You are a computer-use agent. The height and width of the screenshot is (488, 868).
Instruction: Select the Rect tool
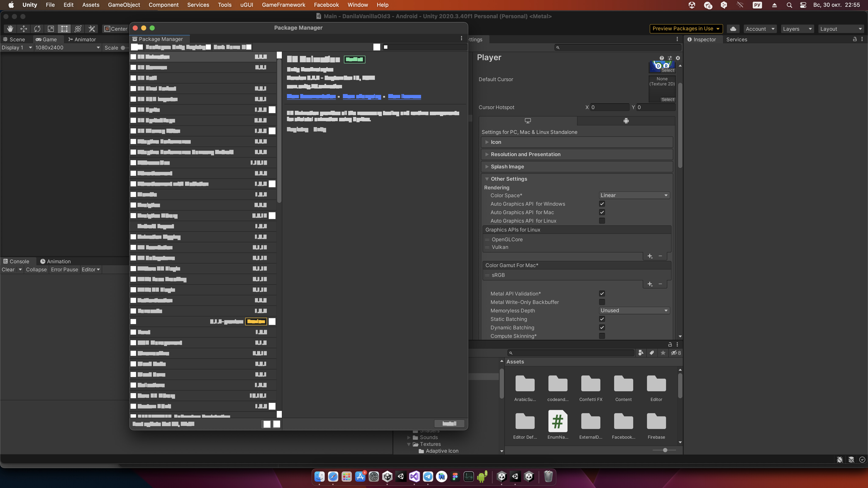[64, 29]
